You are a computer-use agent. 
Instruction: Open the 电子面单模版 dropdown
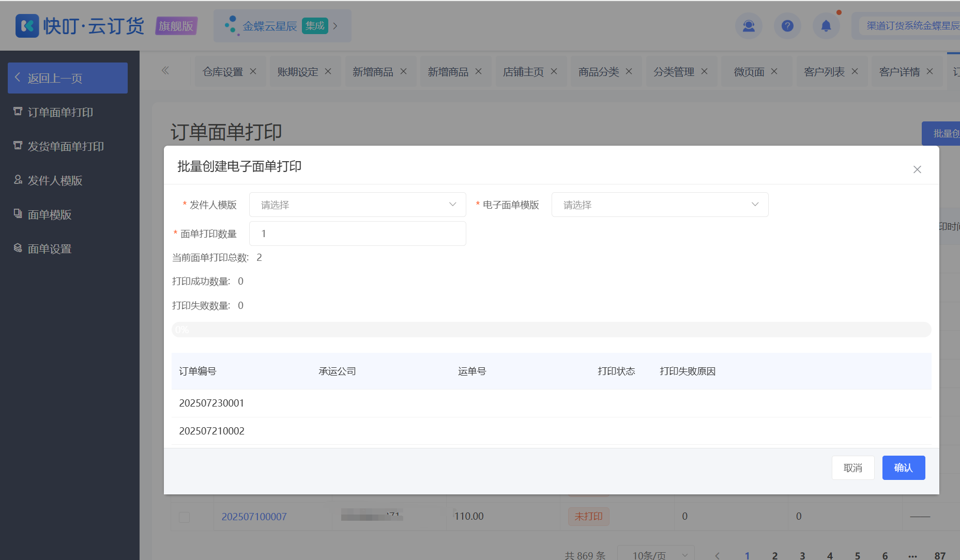point(660,205)
